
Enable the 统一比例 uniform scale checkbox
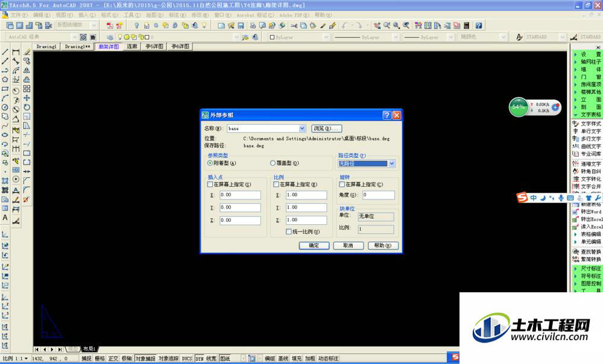288,232
